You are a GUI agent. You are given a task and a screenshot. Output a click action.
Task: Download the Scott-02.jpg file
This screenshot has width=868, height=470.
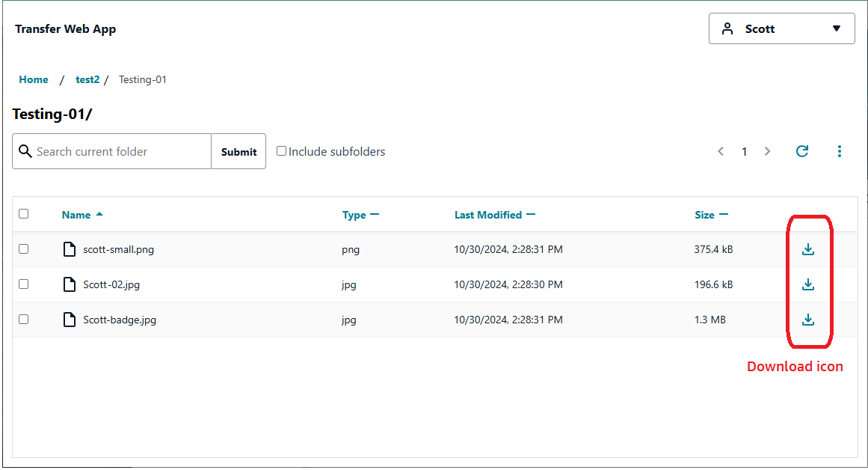808,284
